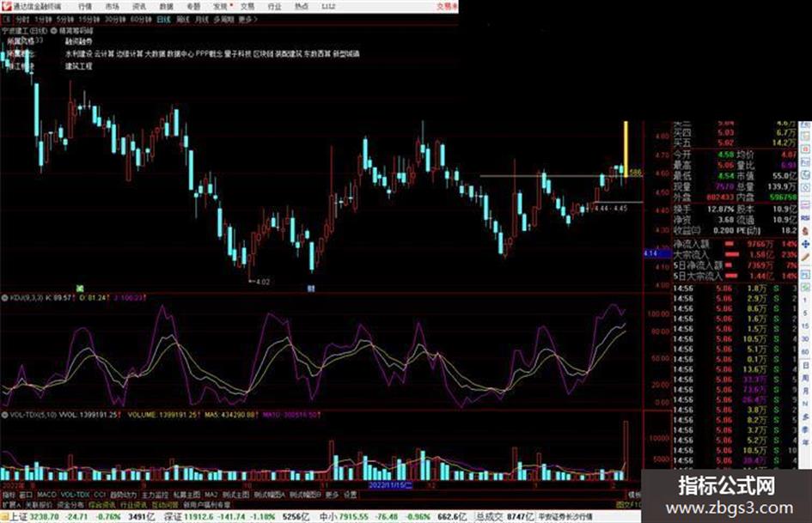Viewport: 812px width, 523px height.
Task: Click the 窗口 button on the bottom bar
Action: coord(26,495)
